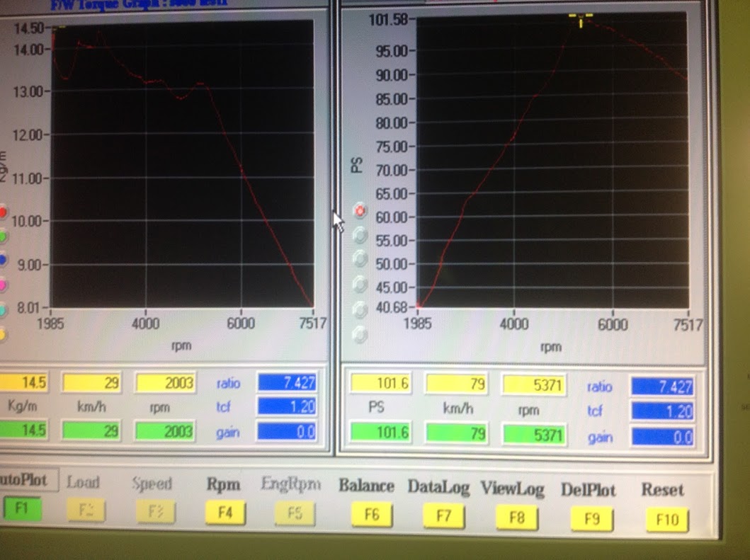The height and width of the screenshot is (560, 750).
Task: Click the F2 button under Load
Action: tap(86, 510)
